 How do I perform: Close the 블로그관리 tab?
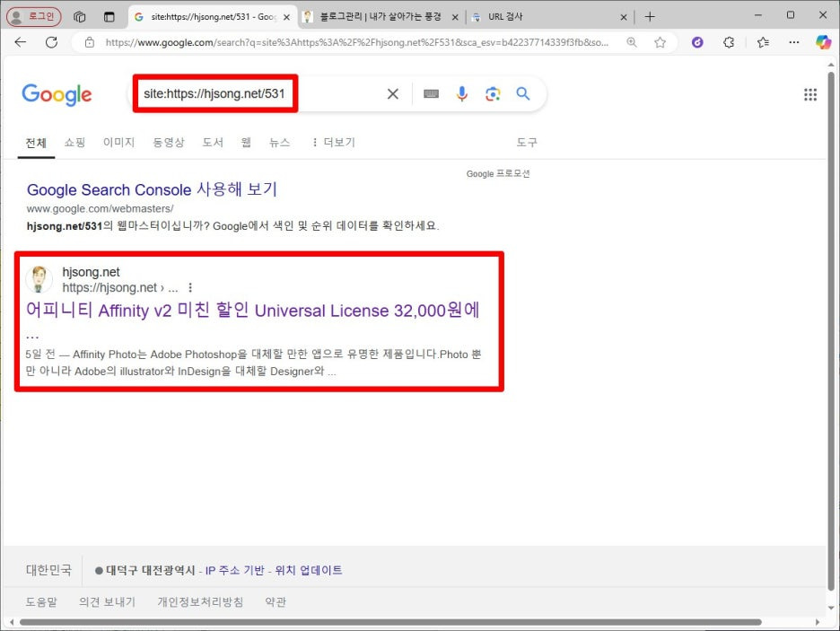pyautogui.click(x=455, y=17)
